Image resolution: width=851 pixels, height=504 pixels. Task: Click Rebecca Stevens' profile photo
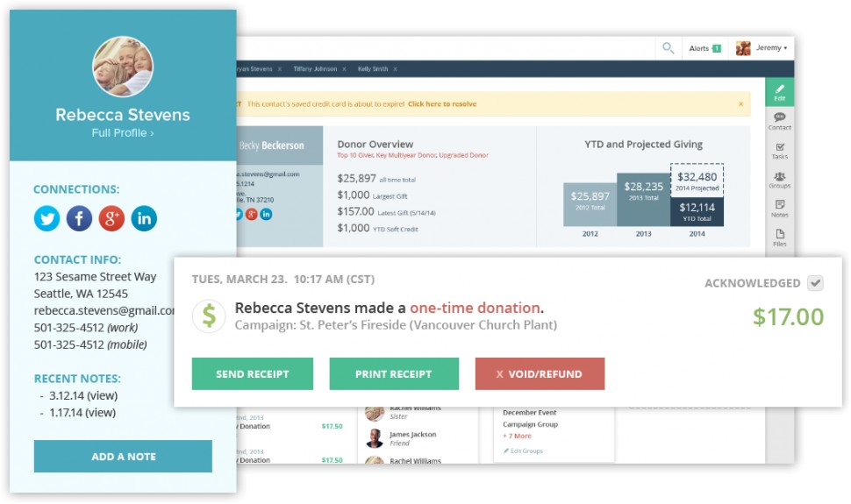click(123, 67)
